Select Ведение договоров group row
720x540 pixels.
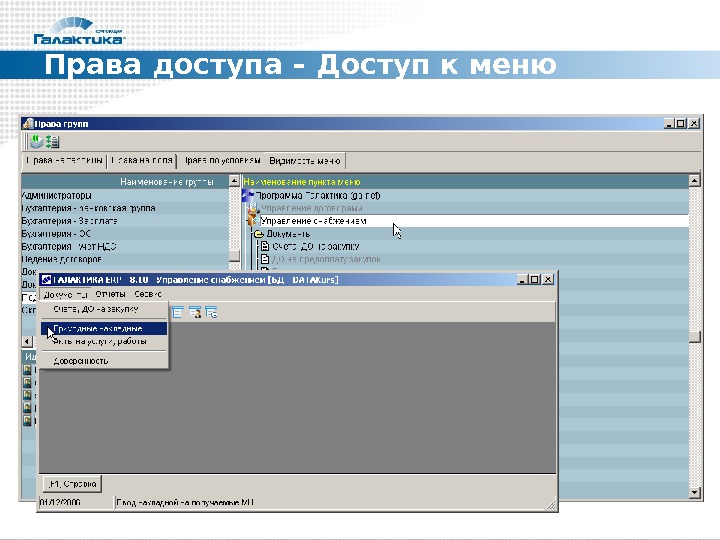click(x=125, y=259)
